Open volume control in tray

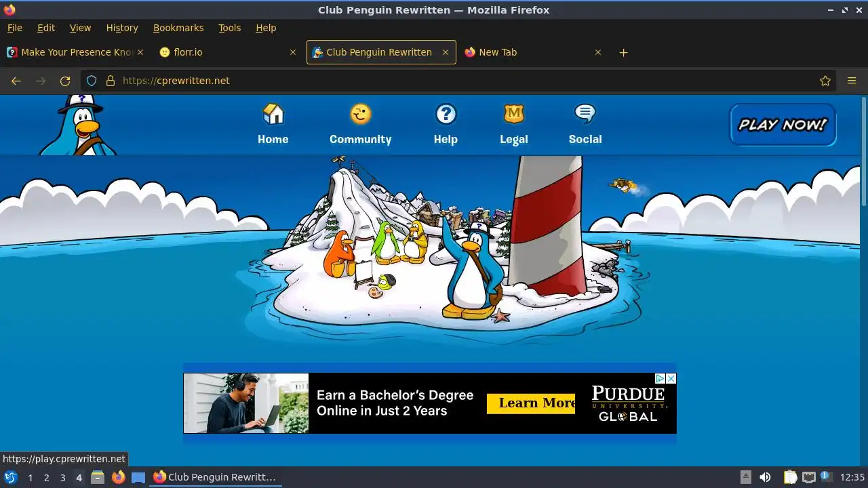pyautogui.click(x=765, y=477)
